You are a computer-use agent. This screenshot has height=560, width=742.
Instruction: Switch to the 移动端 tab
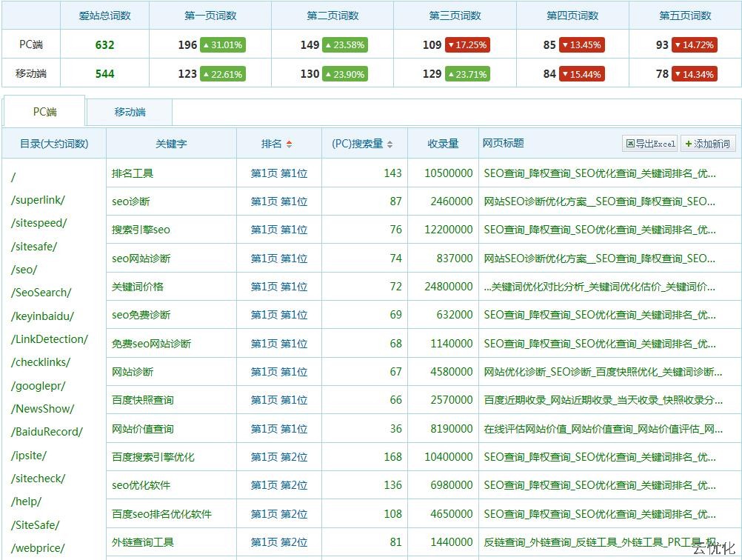pyautogui.click(x=130, y=112)
